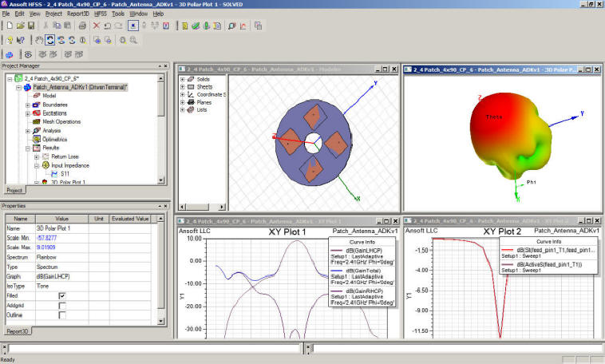Click the red X Delete icon
Viewport: 605px width, 364px height.
click(97, 26)
